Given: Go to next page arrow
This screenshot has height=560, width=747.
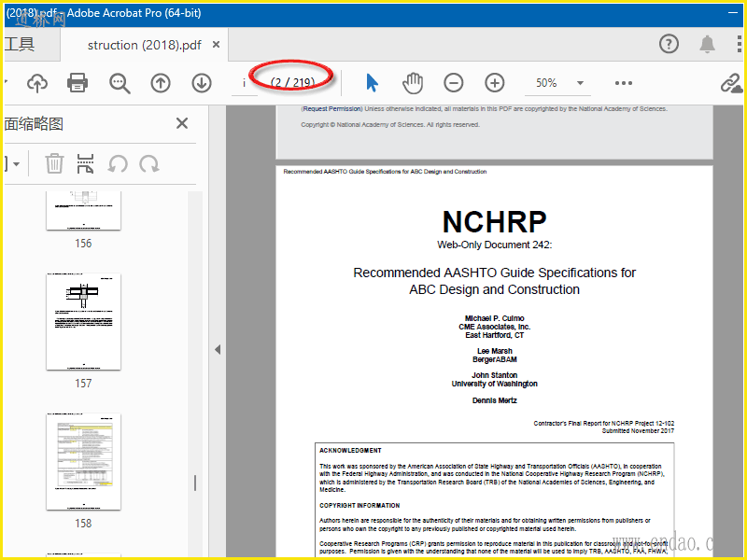Looking at the screenshot, I should pyautogui.click(x=202, y=83).
